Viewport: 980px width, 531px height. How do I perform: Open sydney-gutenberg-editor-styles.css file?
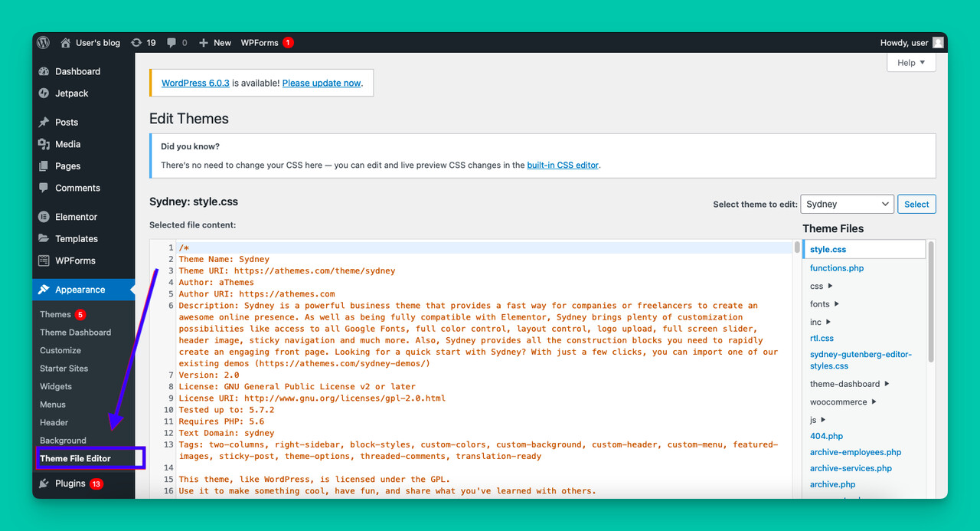click(861, 360)
